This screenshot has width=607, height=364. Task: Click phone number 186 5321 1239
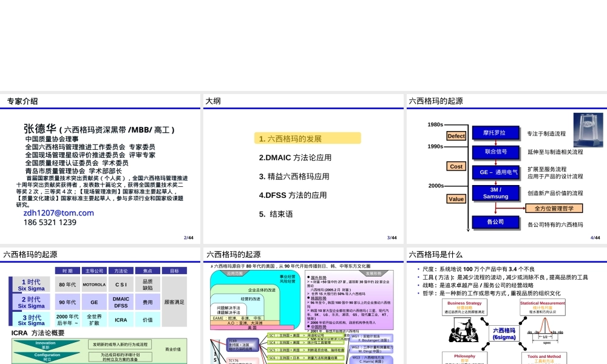pyautogui.click(x=50, y=223)
